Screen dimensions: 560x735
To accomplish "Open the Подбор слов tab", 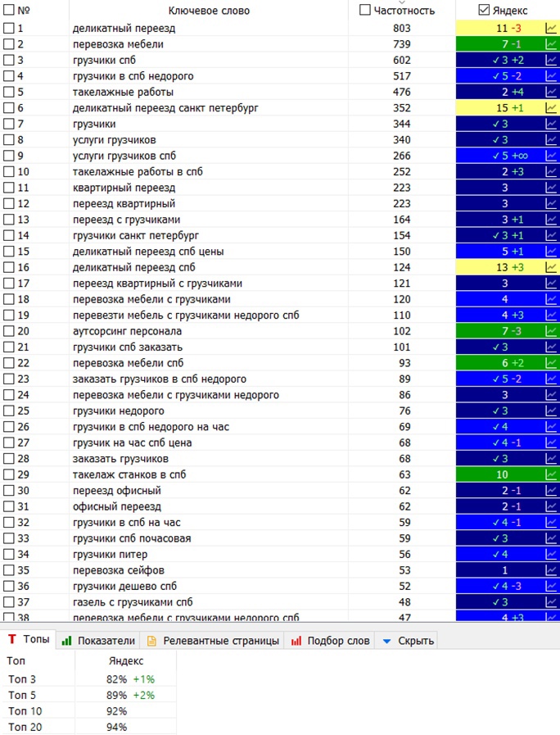I will [x=331, y=641].
